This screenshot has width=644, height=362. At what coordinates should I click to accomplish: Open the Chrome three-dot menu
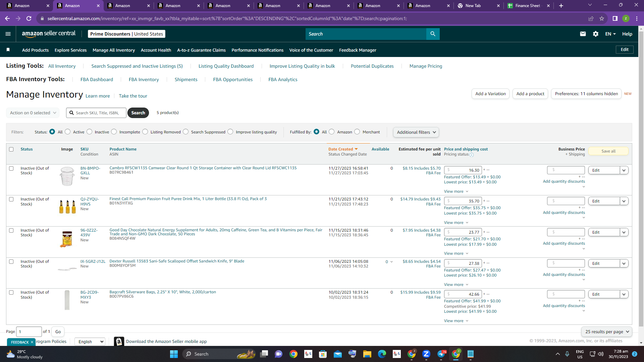[637, 18]
